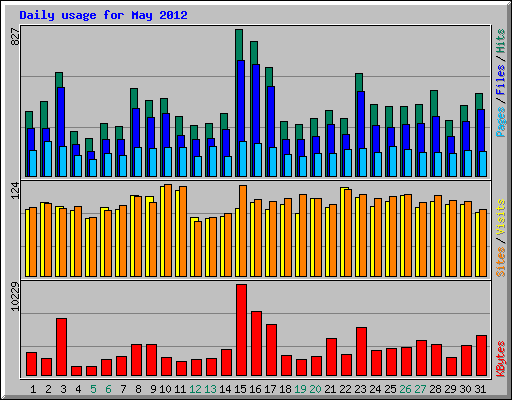Click day 16 on the x-axis
512x400 pixels.
[x=255, y=389]
